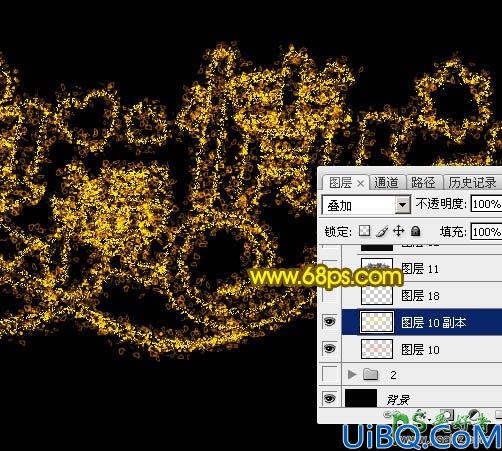This screenshot has height=451, width=502.
Task: Switch to the 历史记录 tab
Action: click(472, 182)
